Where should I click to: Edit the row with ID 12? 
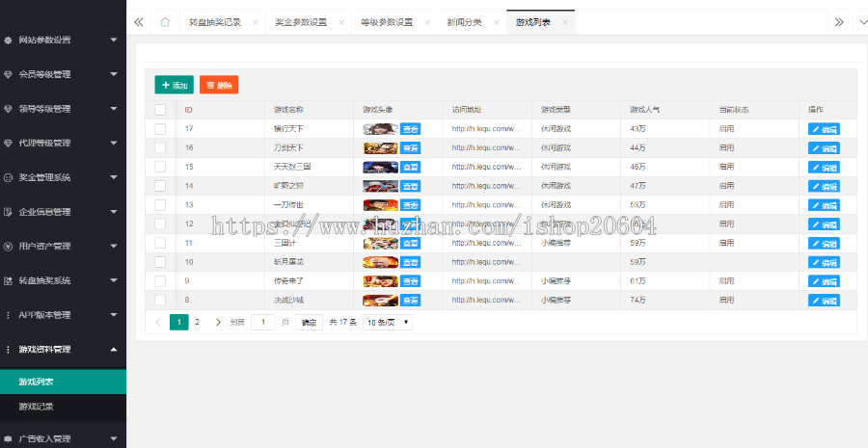click(x=824, y=224)
